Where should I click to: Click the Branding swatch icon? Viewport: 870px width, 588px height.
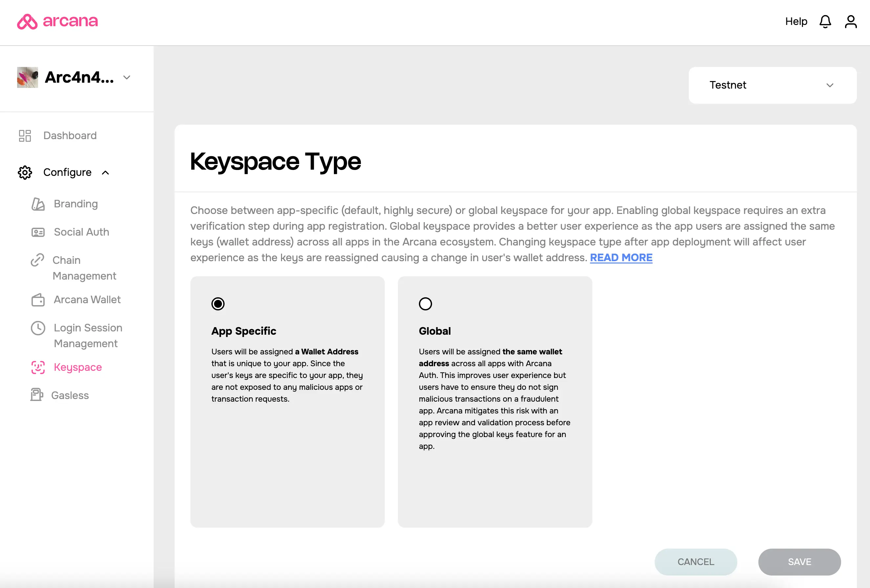pyautogui.click(x=38, y=204)
